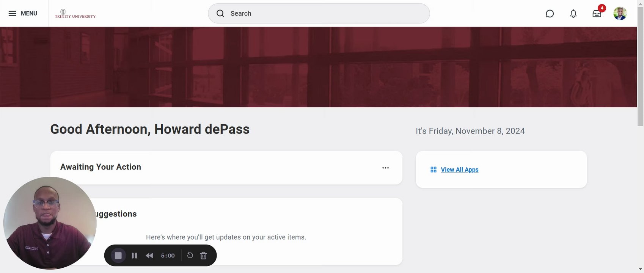Viewport: 644px width, 273px height.
Task: Click the circular webcam preview bubble
Action: tap(50, 223)
